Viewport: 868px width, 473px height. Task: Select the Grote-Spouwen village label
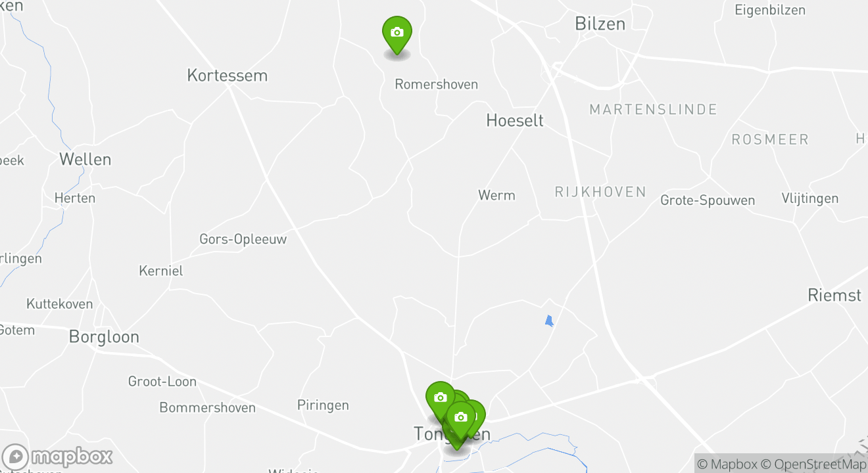tap(708, 200)
